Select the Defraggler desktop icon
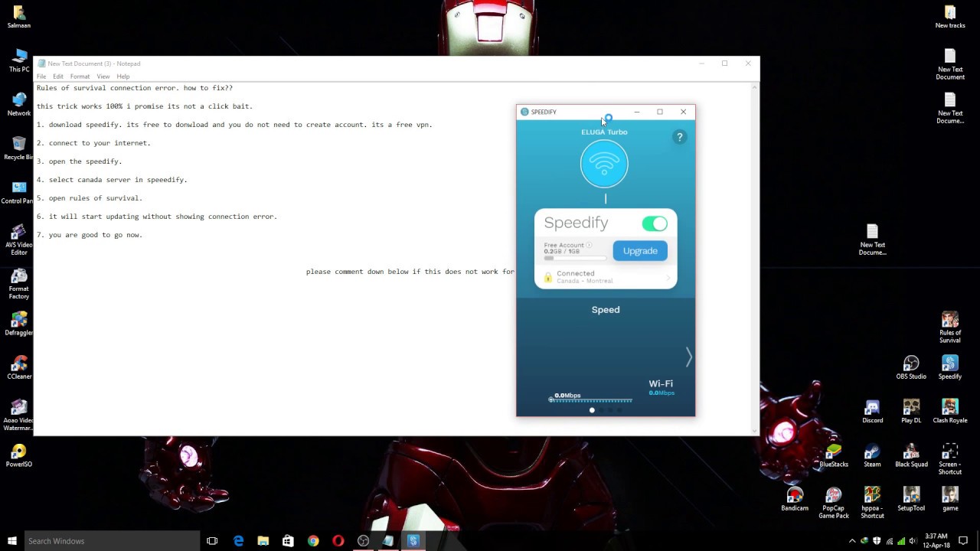 (x=19, y=324)
